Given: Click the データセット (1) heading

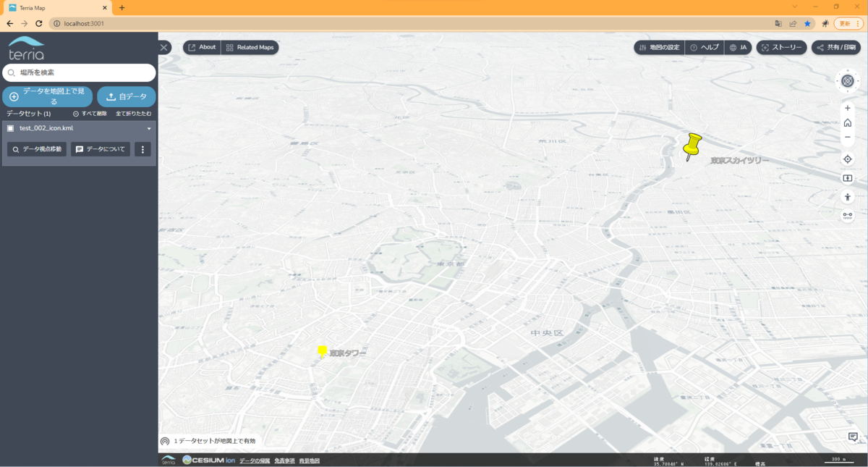Looking at the screenshot, I should (29, 114).
